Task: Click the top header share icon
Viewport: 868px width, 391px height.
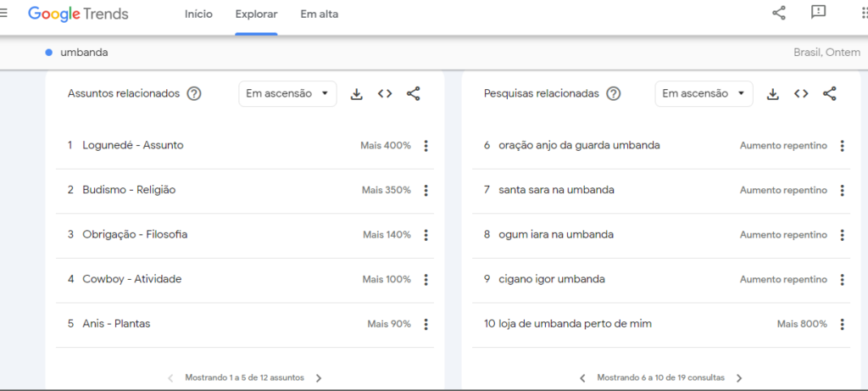Action: coord(779,13)
